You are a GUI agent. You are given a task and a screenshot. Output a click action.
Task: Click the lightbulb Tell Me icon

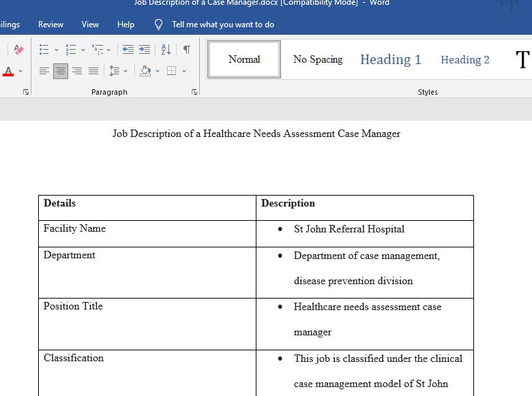(x=158, y=25)
